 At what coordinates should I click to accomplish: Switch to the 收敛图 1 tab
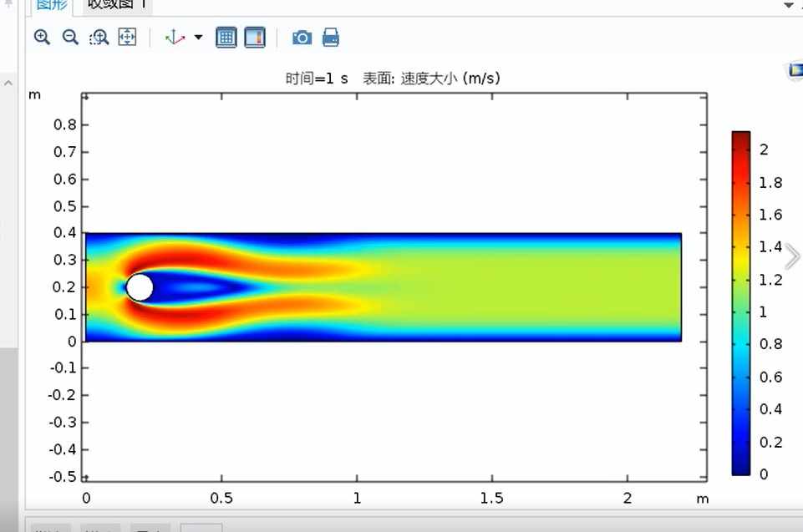tap(117, 5)
